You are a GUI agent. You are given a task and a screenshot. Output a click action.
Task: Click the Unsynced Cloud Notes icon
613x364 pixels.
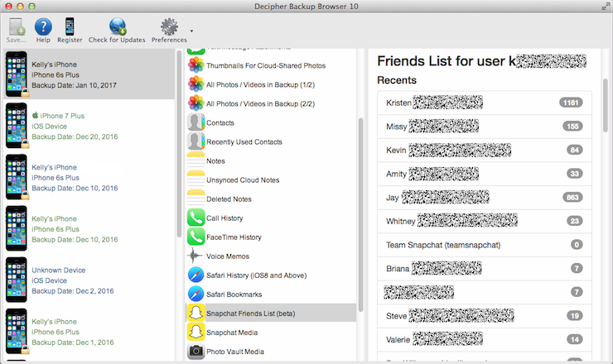coord(195,180)
